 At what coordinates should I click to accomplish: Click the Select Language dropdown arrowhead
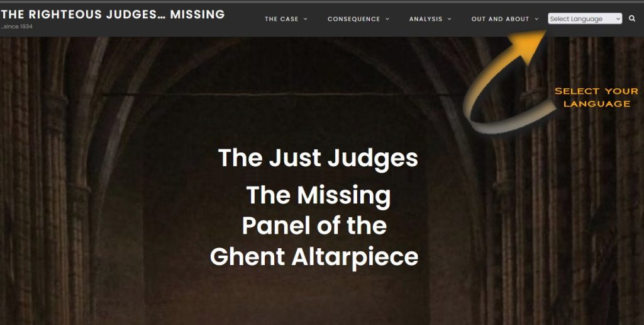click(618, 18)
